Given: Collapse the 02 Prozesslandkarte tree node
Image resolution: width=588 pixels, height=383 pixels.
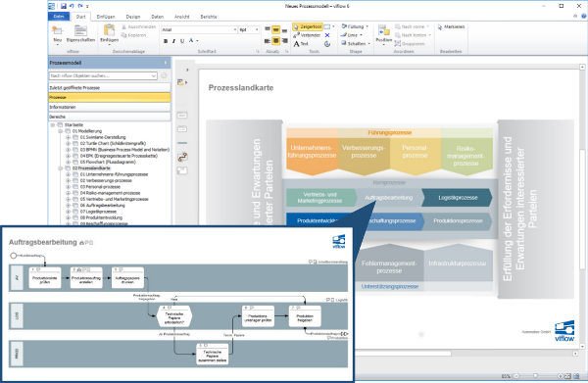Looking at the screenshot, I should tap(60, 168).
